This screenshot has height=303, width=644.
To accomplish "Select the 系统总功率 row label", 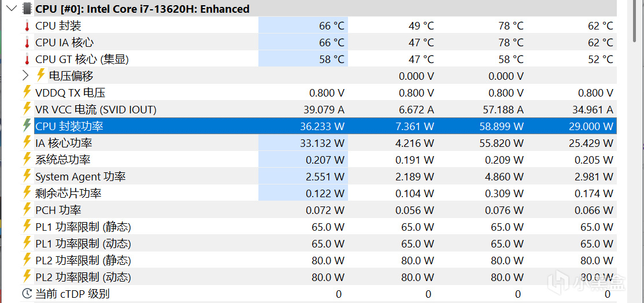I will coord(63,160).
